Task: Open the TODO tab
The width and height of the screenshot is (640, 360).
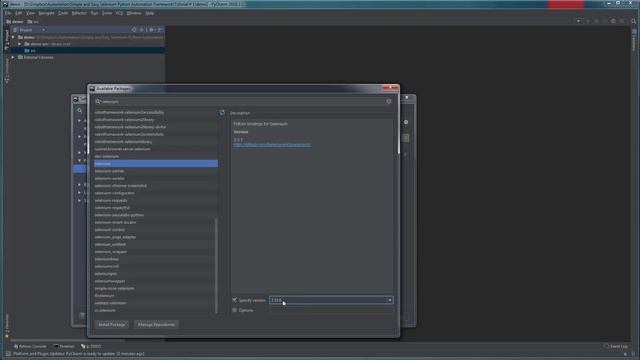Action: pyautogui.click(x=91, y=346)
